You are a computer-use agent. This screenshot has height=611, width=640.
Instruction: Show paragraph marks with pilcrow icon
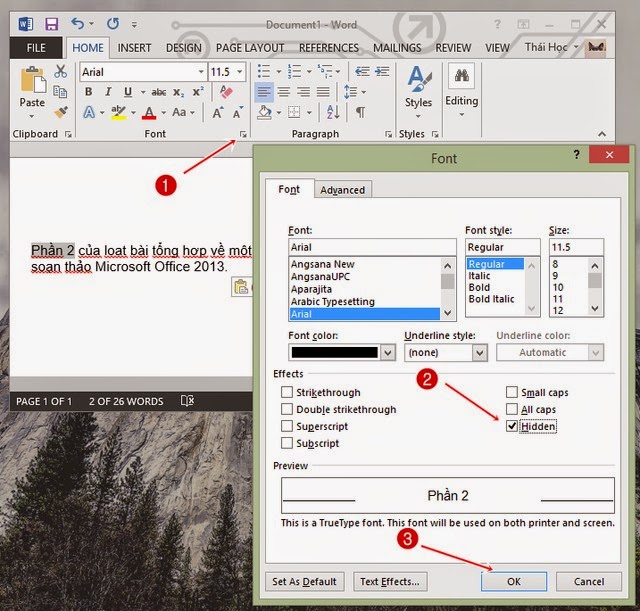tap(360, 112)
